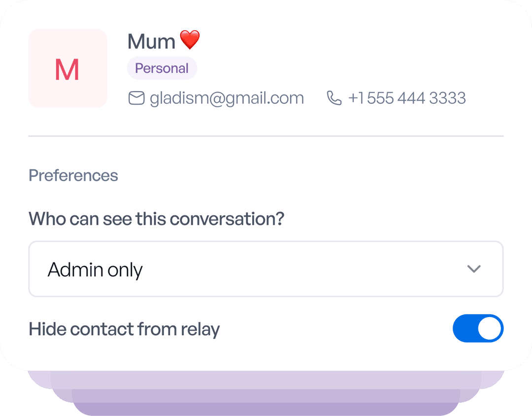Click the pink M avatar

[x=67, y=68]
